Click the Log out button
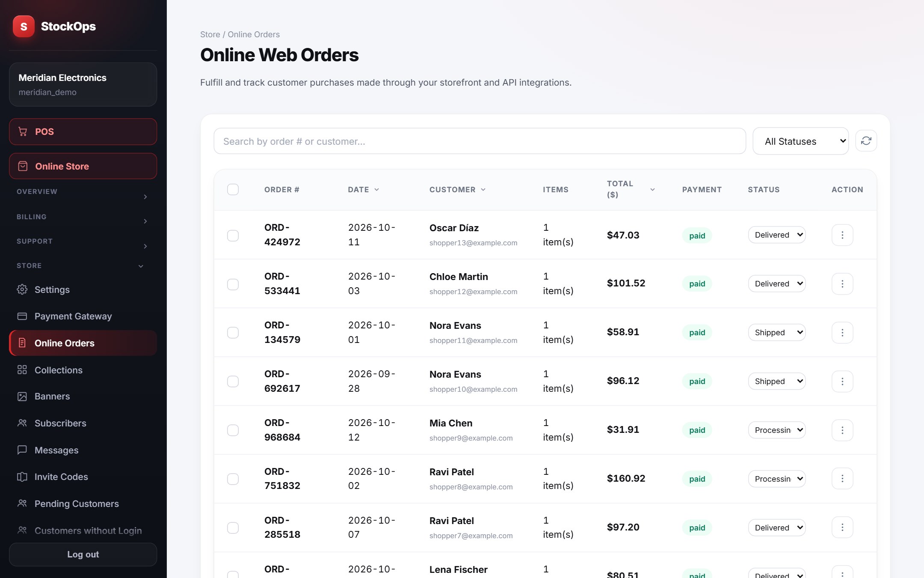Image resolution: width=924 pixels, height=578 pixels. coord(83,554)
